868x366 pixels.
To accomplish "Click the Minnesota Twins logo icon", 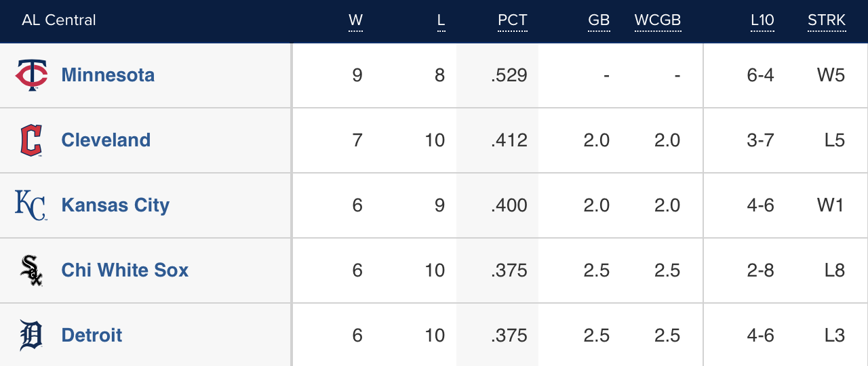I will [31, 75].
